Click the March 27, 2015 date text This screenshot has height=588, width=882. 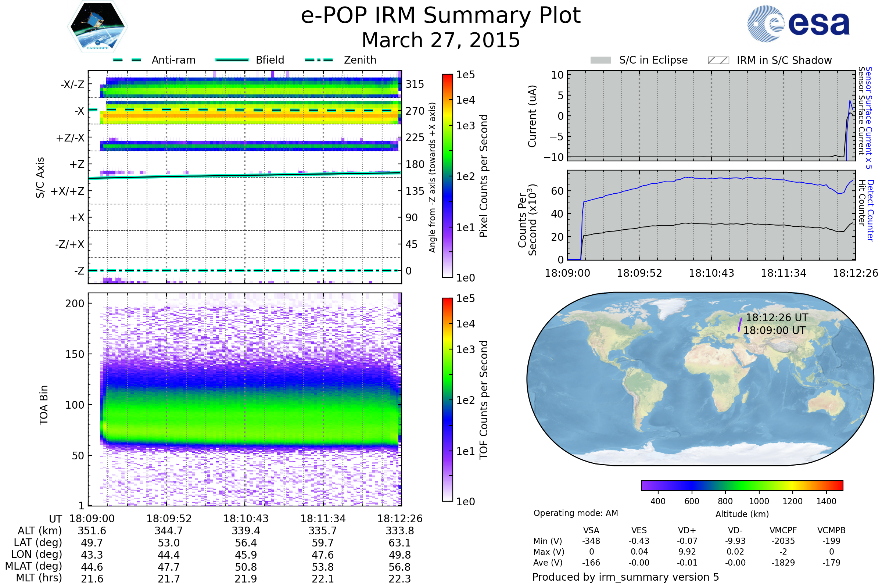441,40
